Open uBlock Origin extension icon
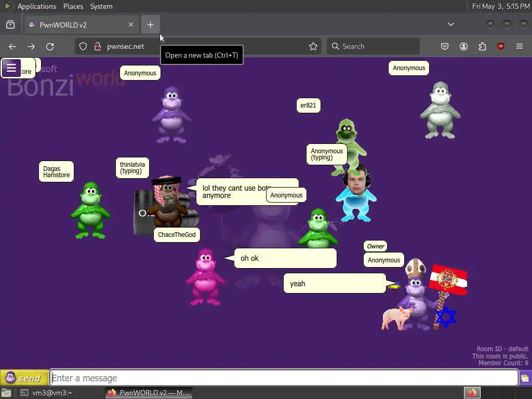 [500, 46]
